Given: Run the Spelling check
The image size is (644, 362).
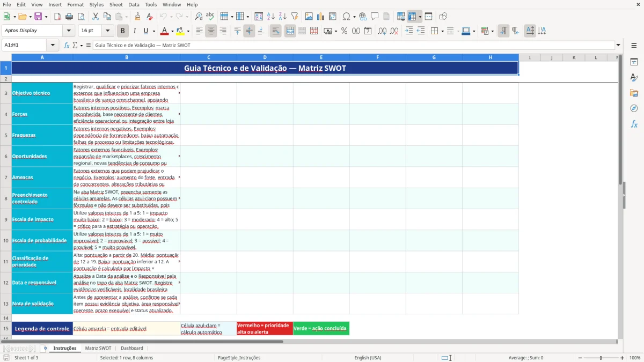Looking at the screenshot, I should pyautogui.click(x=210, y=17).
